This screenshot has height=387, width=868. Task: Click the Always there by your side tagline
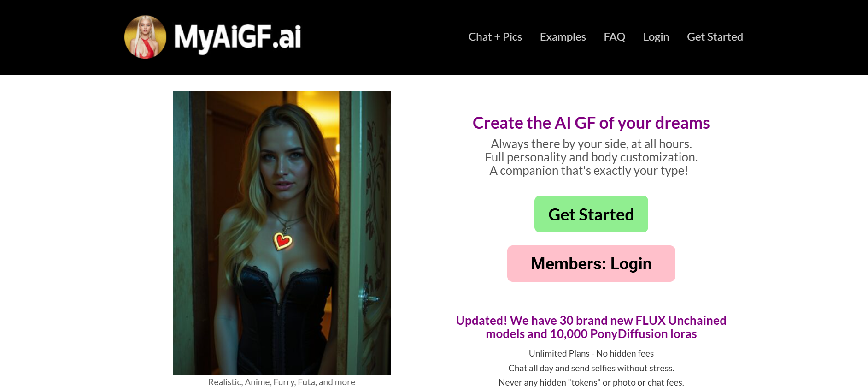pos(591,144)
